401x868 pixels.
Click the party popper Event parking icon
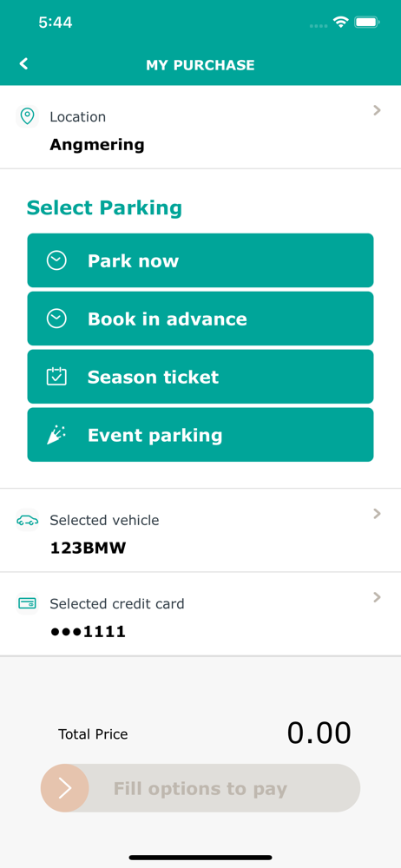pos(56,435)
